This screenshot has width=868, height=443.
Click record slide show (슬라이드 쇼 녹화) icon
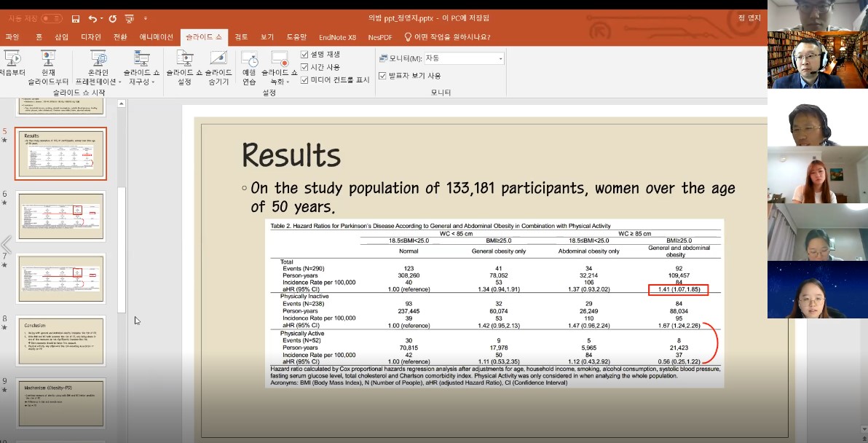(280, 58)
